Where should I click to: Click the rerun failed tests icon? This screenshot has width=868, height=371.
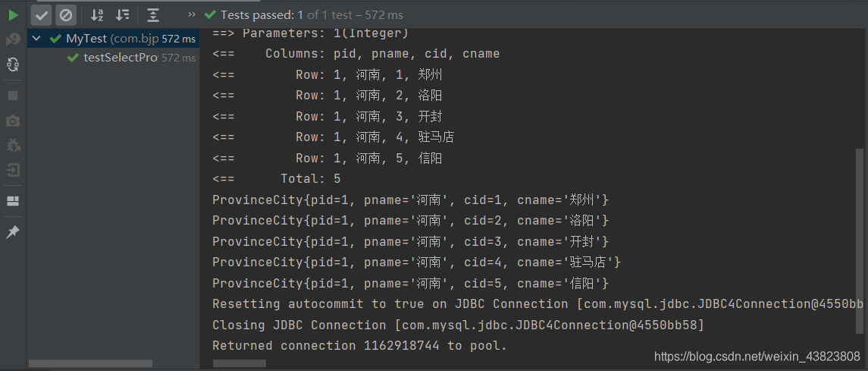click(x=13, y=39)
